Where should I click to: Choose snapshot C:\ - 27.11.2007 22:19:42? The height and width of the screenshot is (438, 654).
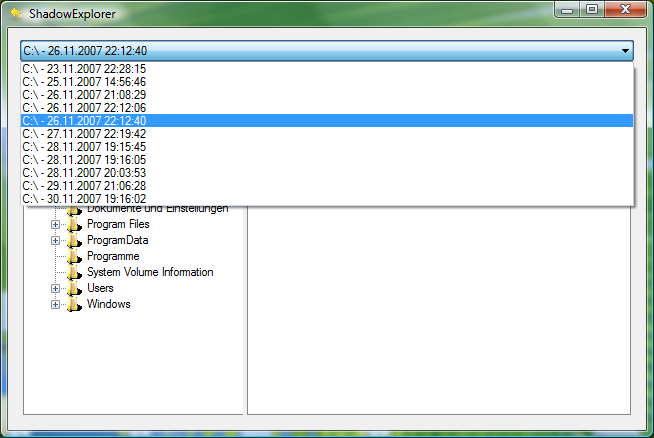(x=327, y=133)
